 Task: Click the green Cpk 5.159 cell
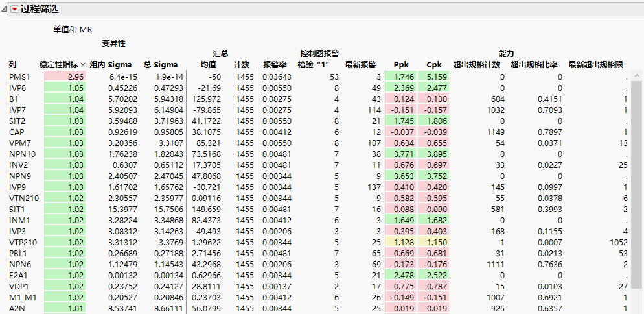434,77
